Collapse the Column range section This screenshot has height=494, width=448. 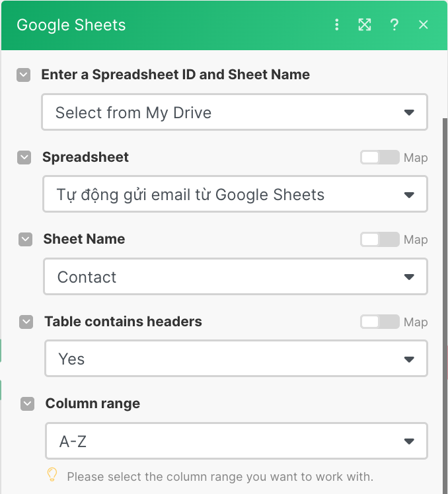28,404
